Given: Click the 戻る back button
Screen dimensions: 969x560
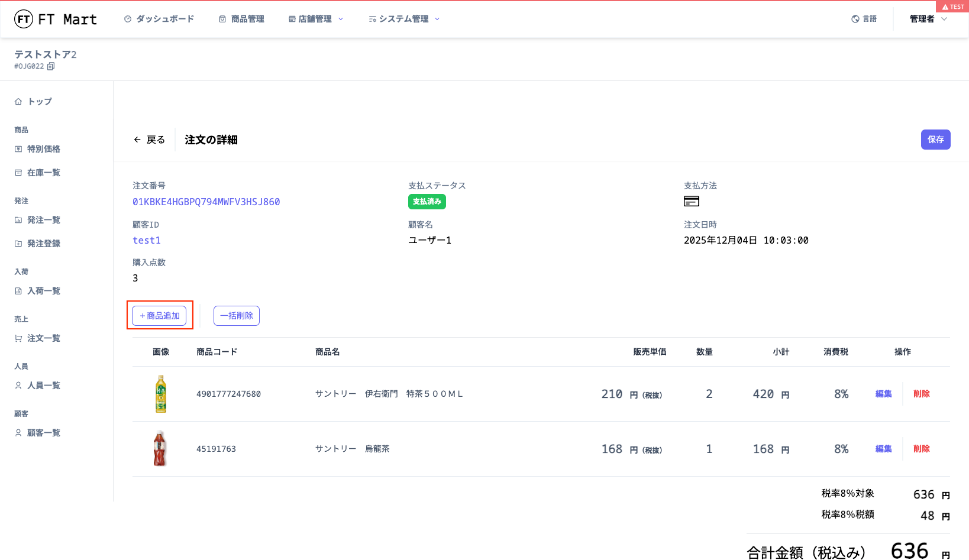Looking at the screenshot, I should tap(150, 140).
